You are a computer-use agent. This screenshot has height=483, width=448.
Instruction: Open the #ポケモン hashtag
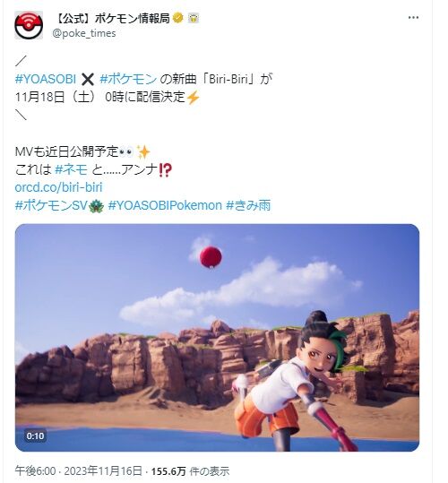click(x=128, y=79)
